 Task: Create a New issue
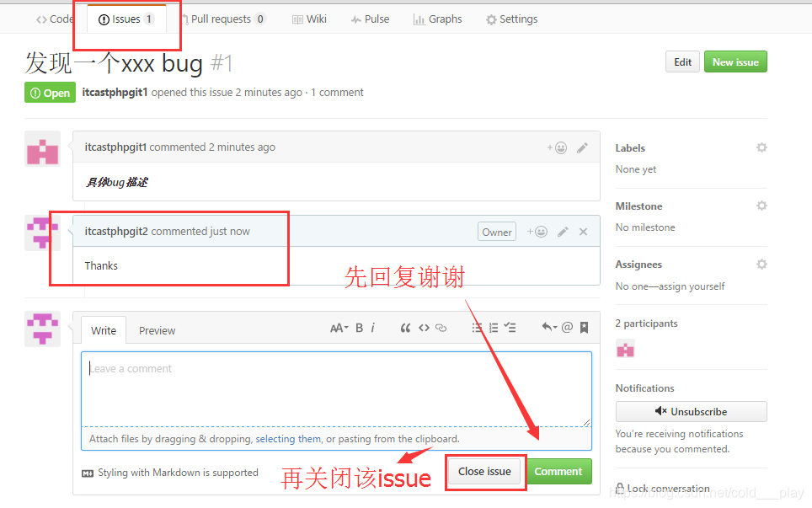[x=735, y=62]
